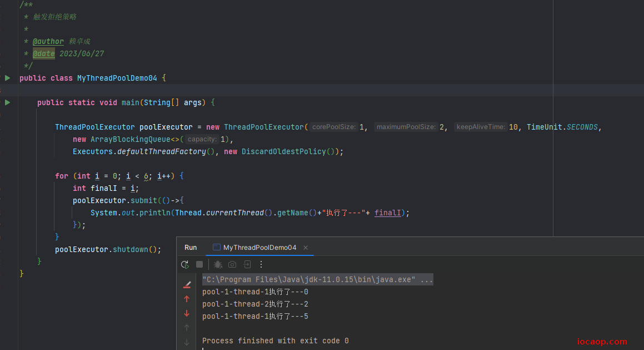Click the run gutter icon beside class MyThreadPoolDemo04
The height and width of the screenshot is (350, 644).
7,78
